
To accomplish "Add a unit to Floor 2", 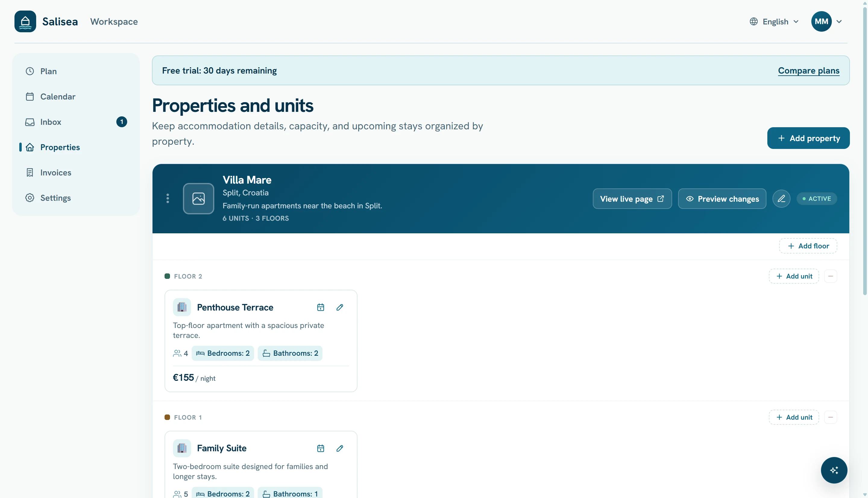I will [x=794, y=276].
